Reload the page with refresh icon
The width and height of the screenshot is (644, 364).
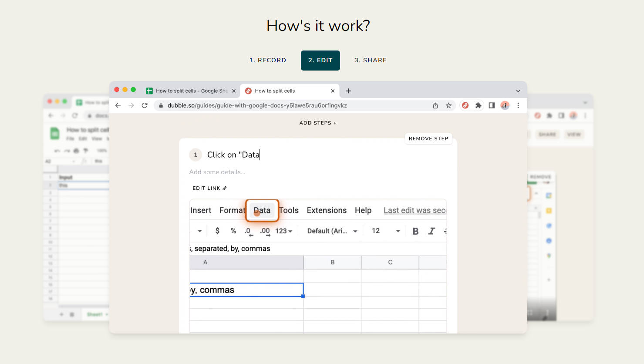(x=145, y=105)
